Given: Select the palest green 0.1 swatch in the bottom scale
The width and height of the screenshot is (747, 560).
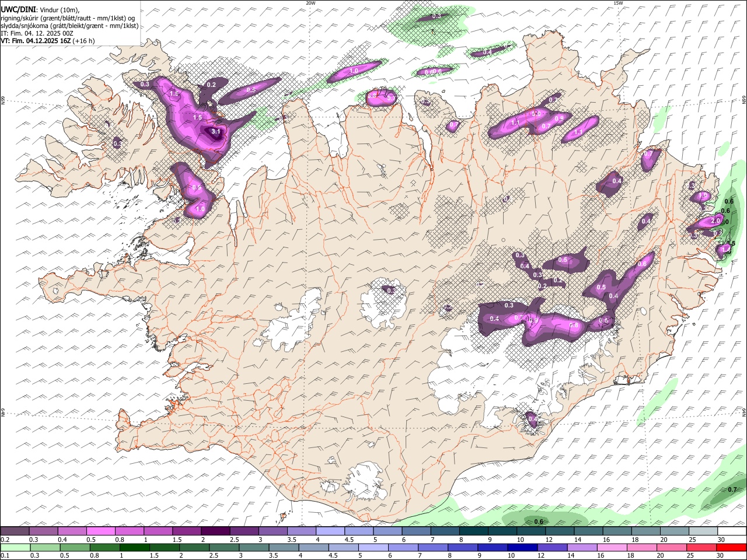Looking at the screenshot, I should [15, 548].
